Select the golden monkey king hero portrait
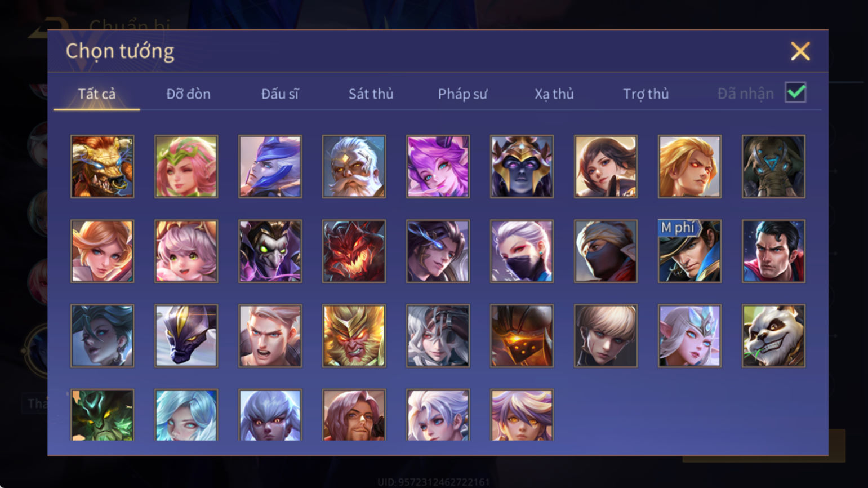 click(x=354, y=336)
